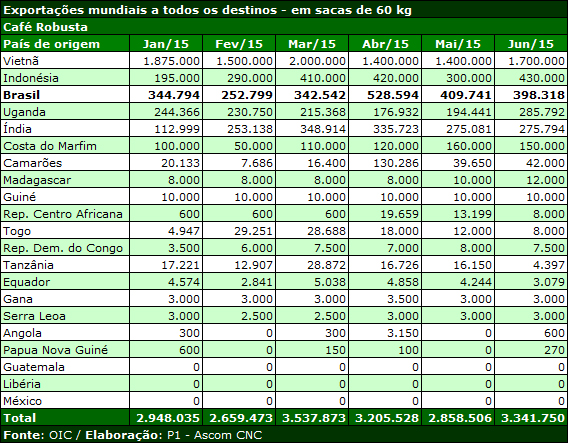Select the Abr/15 column header
Image resolution: width=568 pixels, height=443 pixels.
click(x=385, y=44)
